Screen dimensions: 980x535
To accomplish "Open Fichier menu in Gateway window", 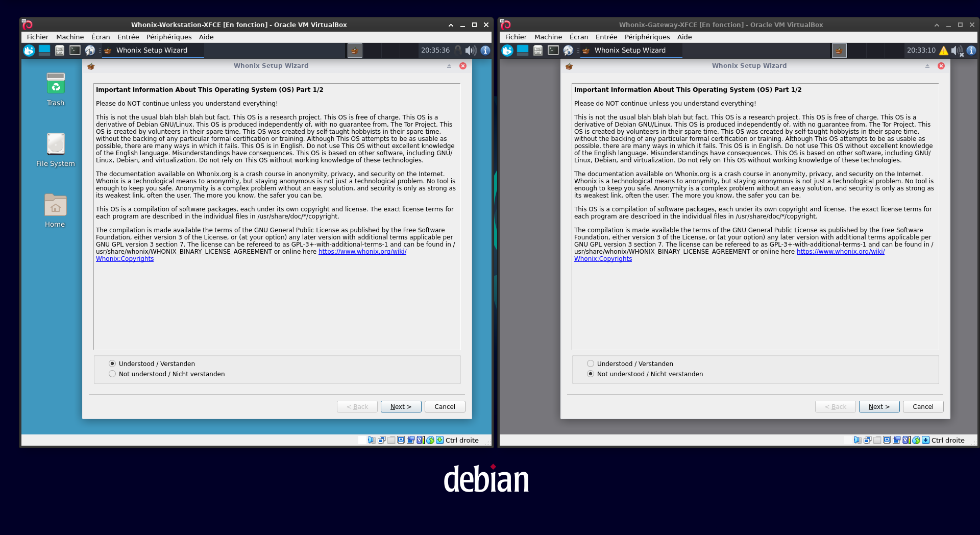I will point(516,37).
